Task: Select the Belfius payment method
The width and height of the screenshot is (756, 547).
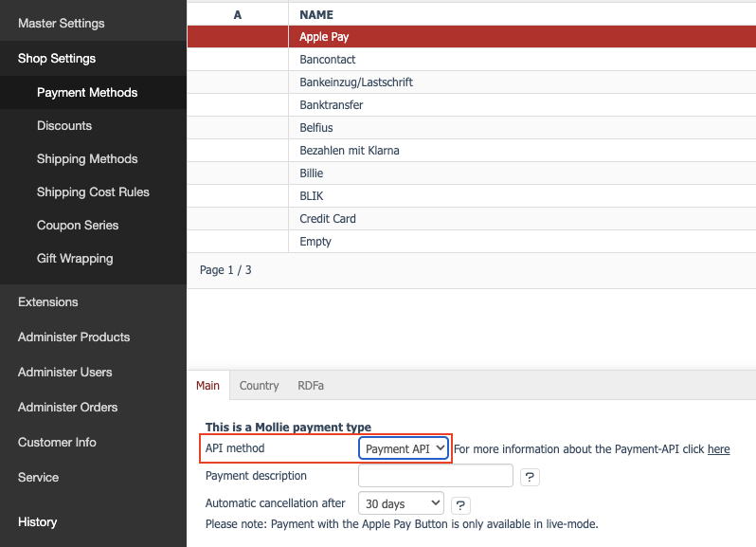Action: pos(472,127)
